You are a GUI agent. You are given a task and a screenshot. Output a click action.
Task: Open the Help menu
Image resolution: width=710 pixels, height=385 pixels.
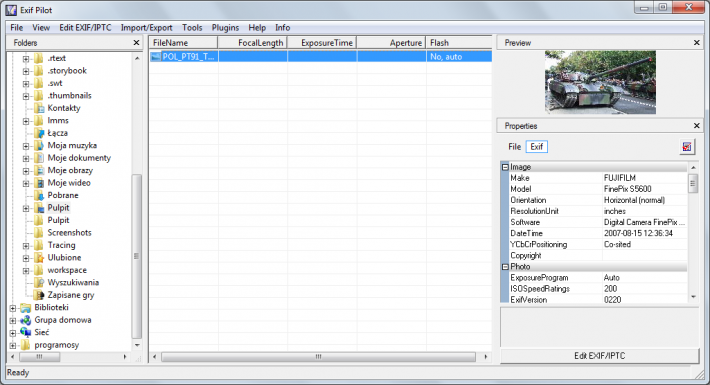pyautogui.click(x=257, y=28)
